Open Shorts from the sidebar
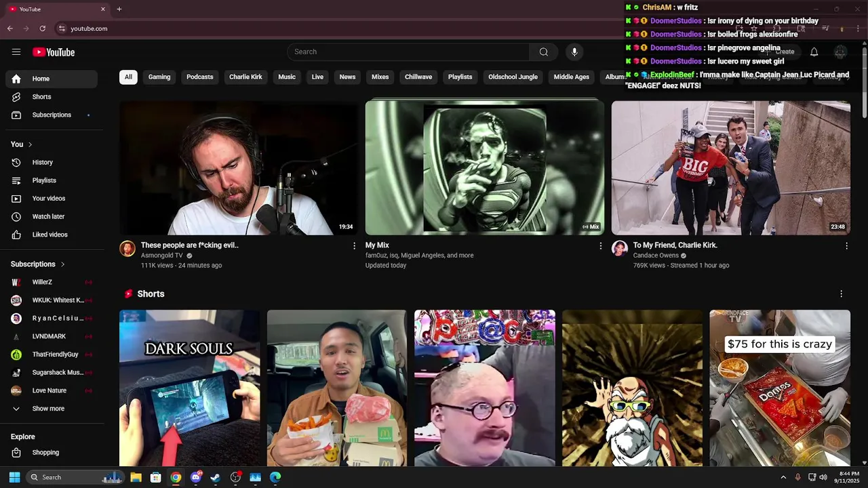 click(52, 97)
